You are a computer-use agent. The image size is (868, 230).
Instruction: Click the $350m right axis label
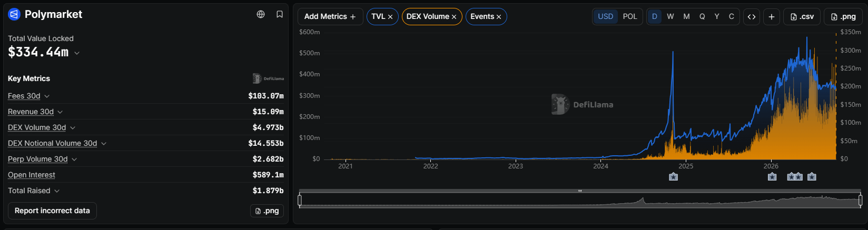[851, 32]
